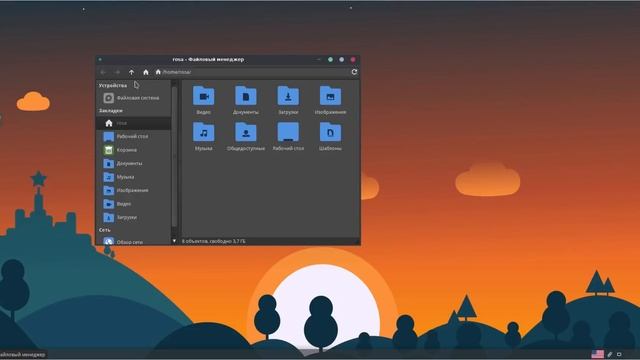
Task: Click the Сеть section header
Action: [x=104, y=230]
